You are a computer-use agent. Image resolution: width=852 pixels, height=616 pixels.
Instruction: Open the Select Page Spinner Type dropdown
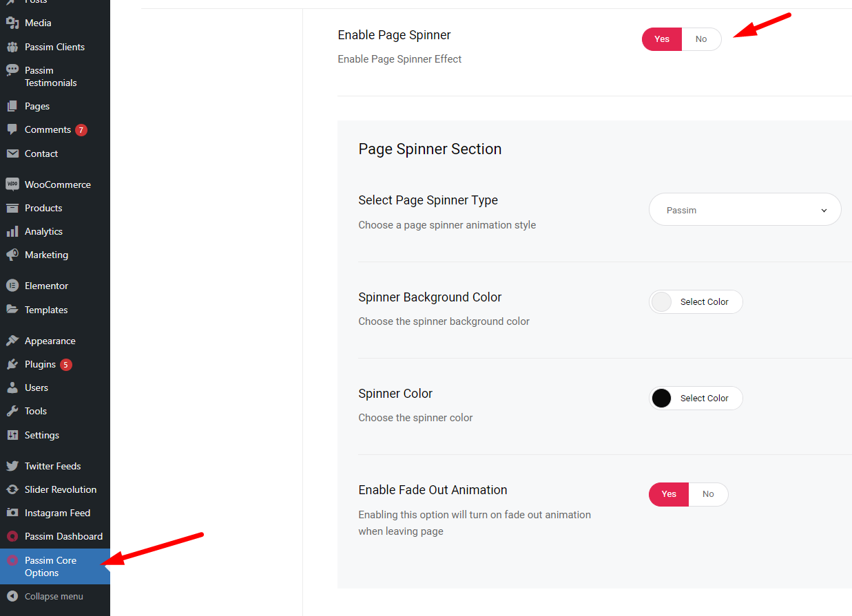tap(745, 210)
